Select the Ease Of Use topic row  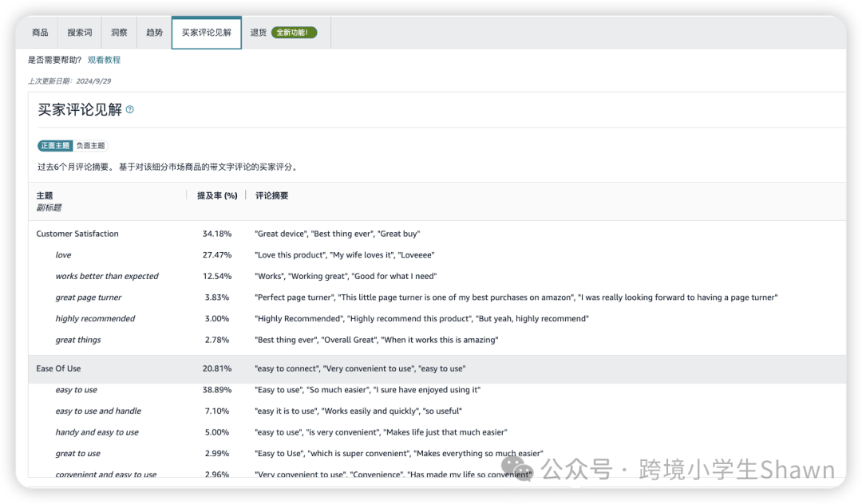[x=437, y=369]
